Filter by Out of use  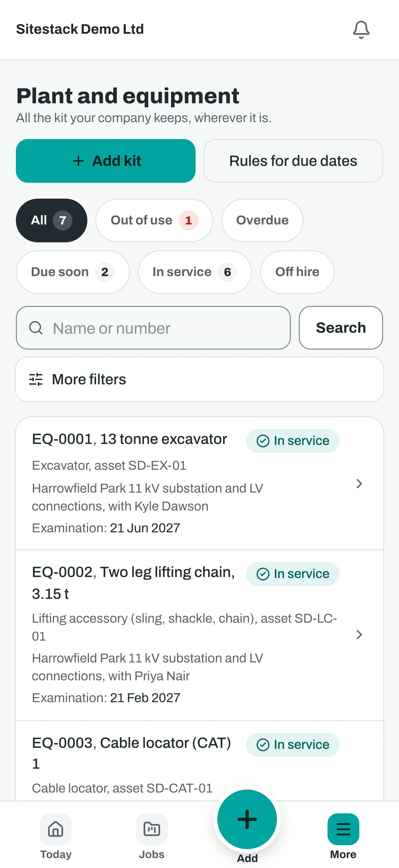[154, 220]
